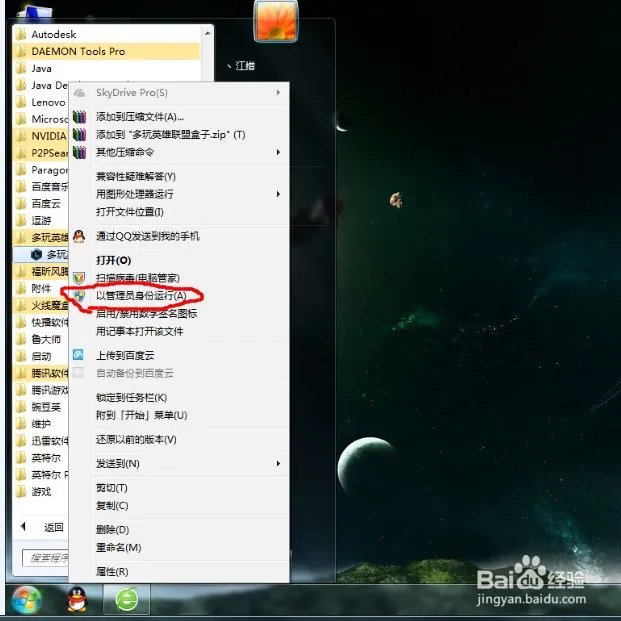The height and width of the screenshot is (621, 621).
Task: Click icon beside 添加到 多玩英雄联盟盒子.zip
Action: [x=80, y=135]
